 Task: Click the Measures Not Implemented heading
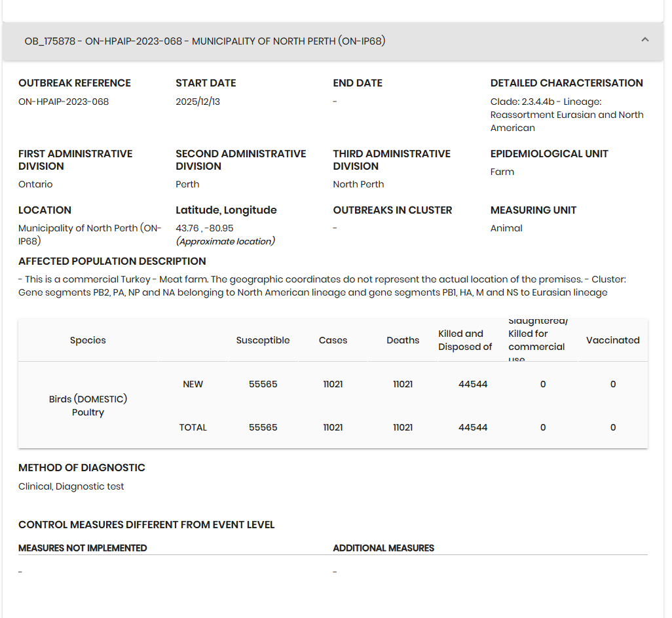coord(83,548)
